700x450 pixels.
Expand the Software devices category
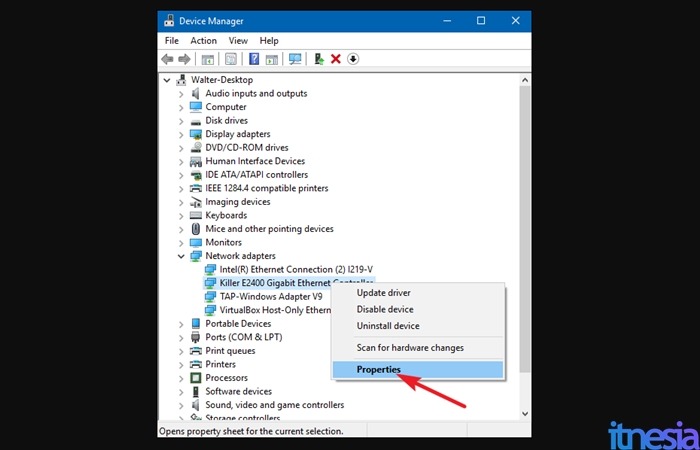tap(181, 392)
